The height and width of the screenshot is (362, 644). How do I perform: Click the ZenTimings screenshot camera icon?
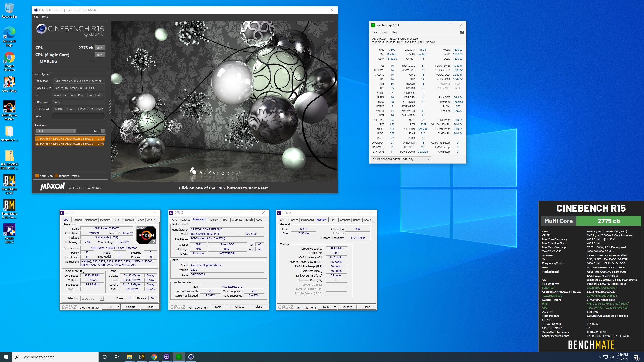pyautogui.click(x=462, y=32)
